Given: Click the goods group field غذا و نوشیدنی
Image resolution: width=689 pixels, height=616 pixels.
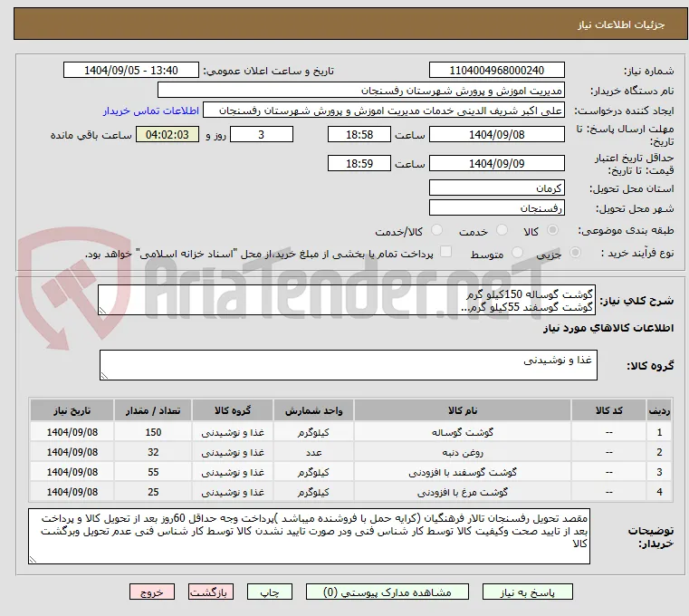Looking at the screenshot, I should tap(348, 365).
